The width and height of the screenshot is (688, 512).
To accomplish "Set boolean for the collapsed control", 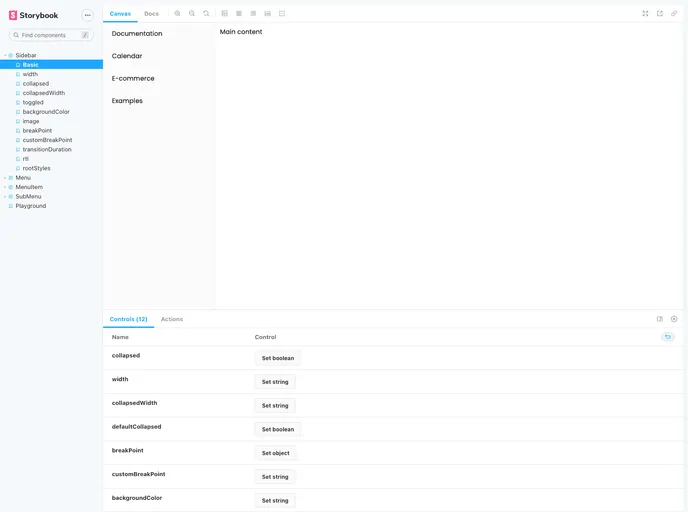I will (277, 358).
